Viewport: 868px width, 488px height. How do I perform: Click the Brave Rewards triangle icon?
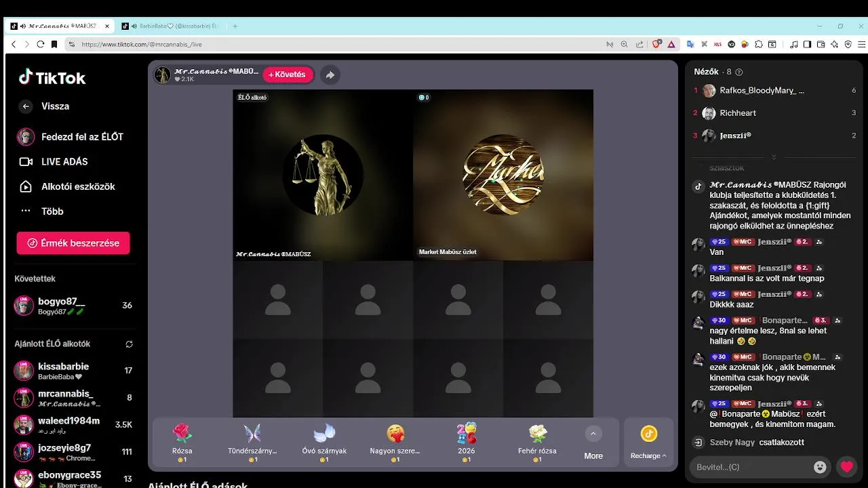(x=671, y=44)
